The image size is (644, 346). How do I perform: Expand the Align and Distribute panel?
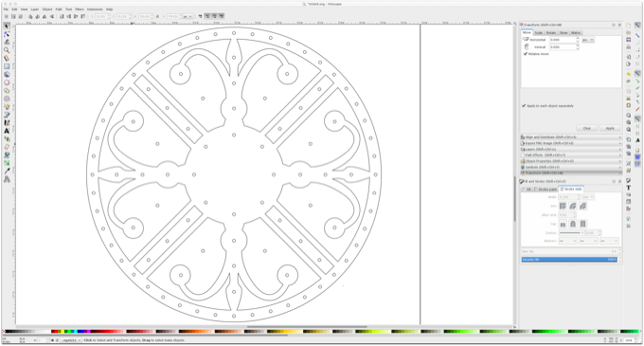pos(571,137)
